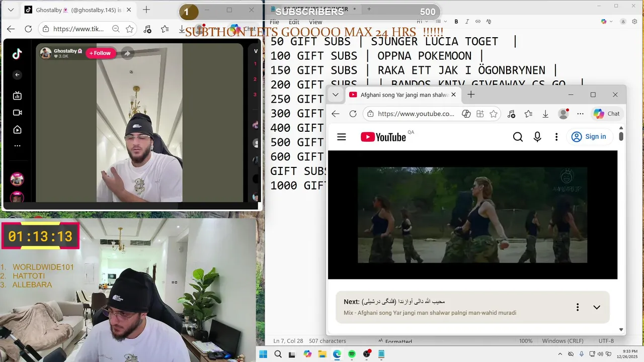Zoom out icon in TikTok address bar
This screenshot has height=362, width=644.
116,29
